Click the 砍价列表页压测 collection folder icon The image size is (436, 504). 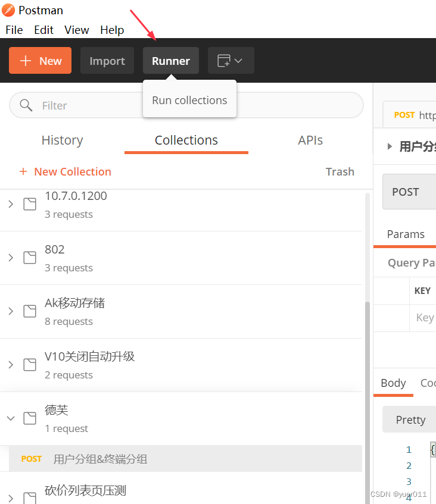click(x=30, y=498)
